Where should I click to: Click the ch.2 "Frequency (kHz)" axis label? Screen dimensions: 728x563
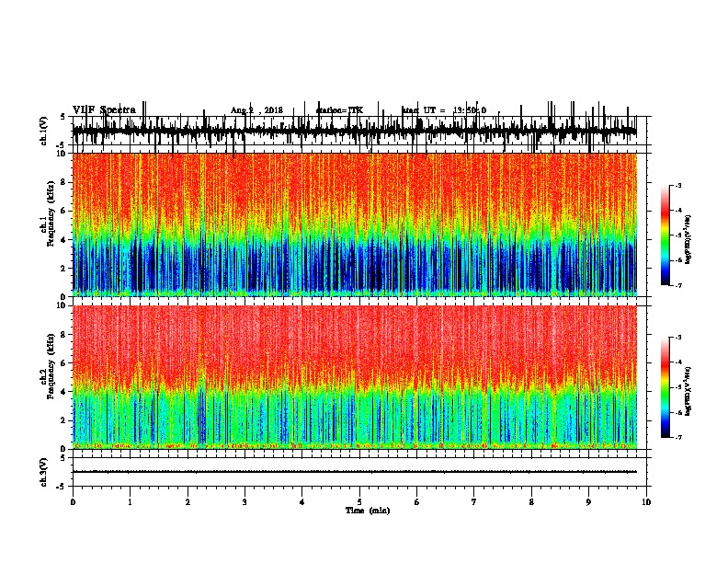pos(51,366)
